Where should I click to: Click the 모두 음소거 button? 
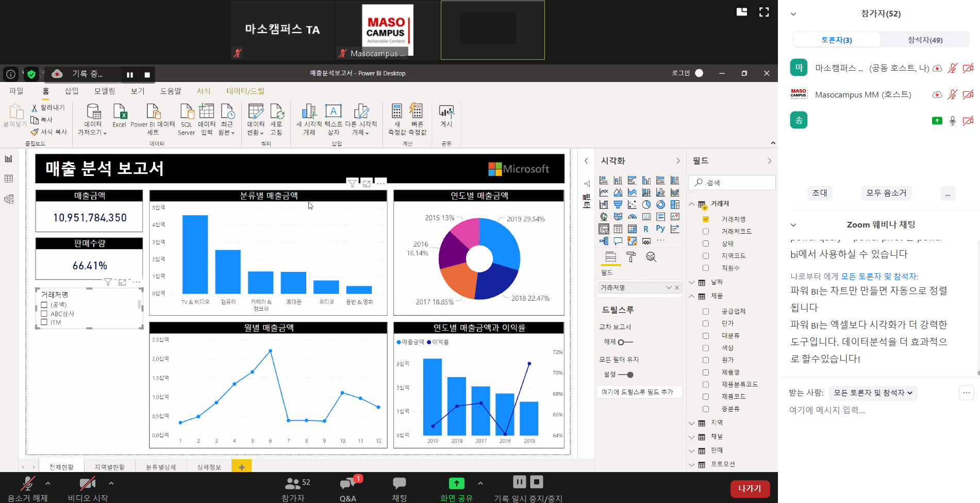click(x=886, y=193)
